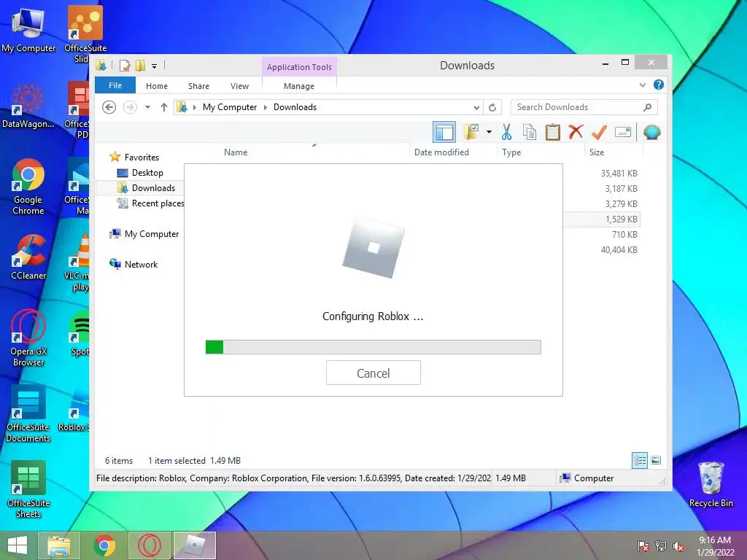Open File Explorer from the taskbar
747x560 pixels.
click(59, 545)
